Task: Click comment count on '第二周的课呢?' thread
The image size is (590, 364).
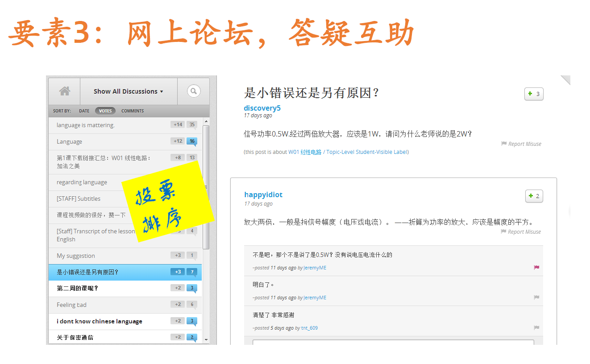Action: pos(192,288)
